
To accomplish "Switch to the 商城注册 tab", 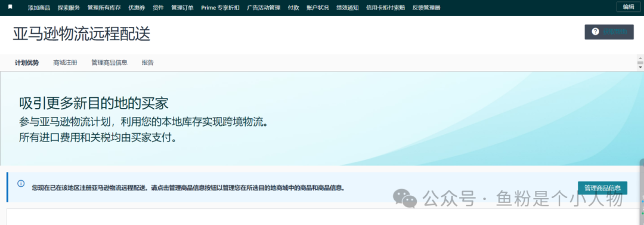I will 65,63.
